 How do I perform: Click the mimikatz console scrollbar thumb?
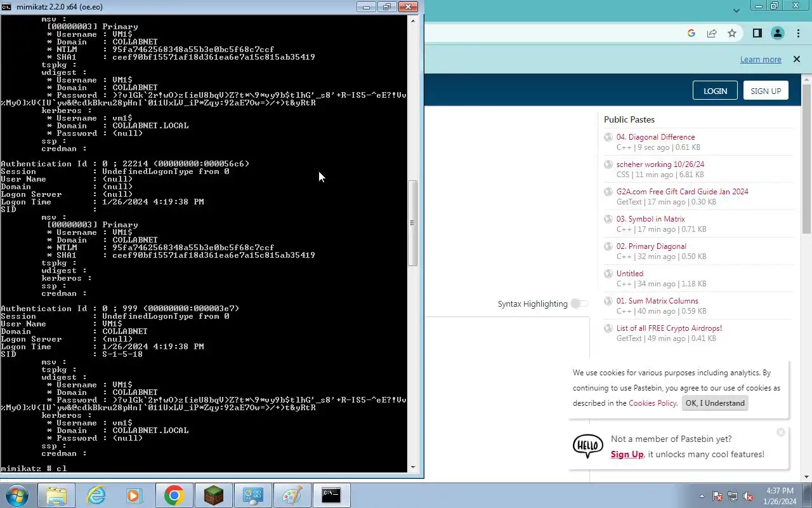point(413,223)
